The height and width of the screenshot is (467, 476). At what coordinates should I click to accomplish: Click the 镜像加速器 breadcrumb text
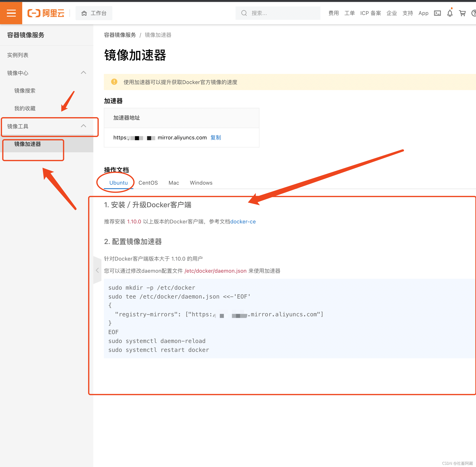pyautogui.click(x=158, y=35)
